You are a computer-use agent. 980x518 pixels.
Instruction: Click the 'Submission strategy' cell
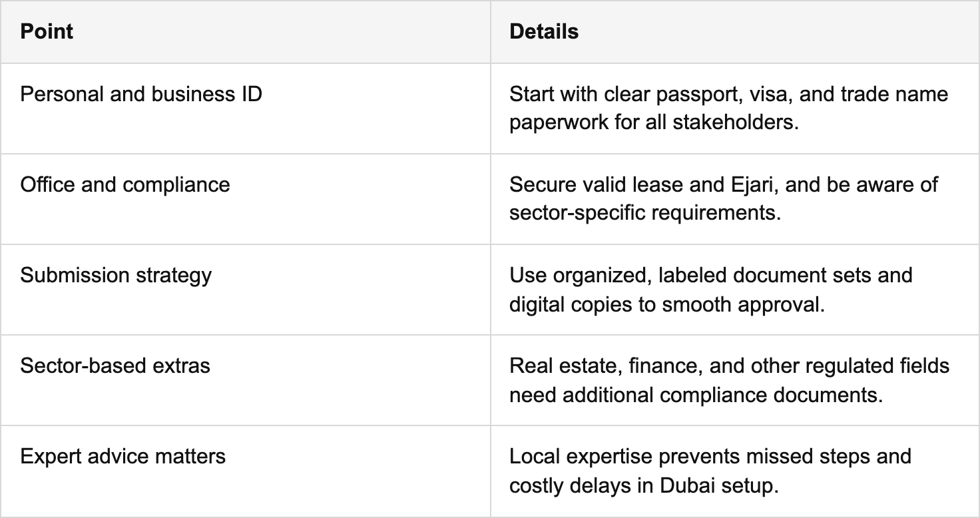116,275
